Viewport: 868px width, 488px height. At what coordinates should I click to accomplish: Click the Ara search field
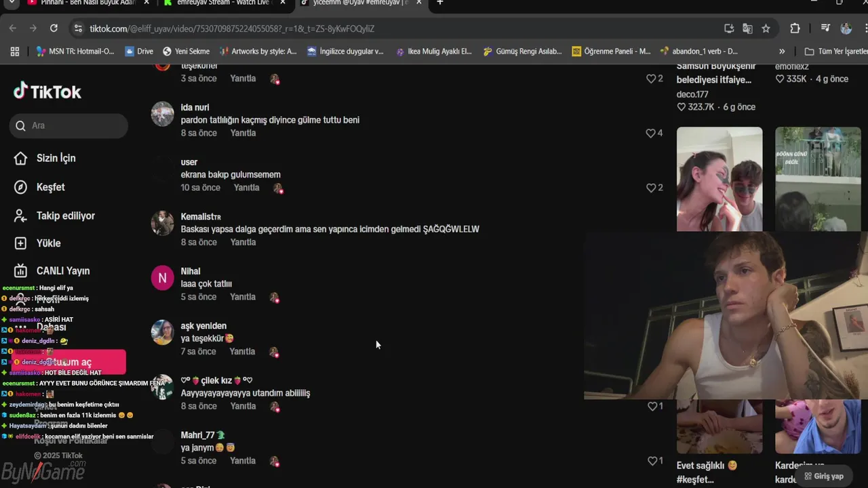[x=68, y=125]
